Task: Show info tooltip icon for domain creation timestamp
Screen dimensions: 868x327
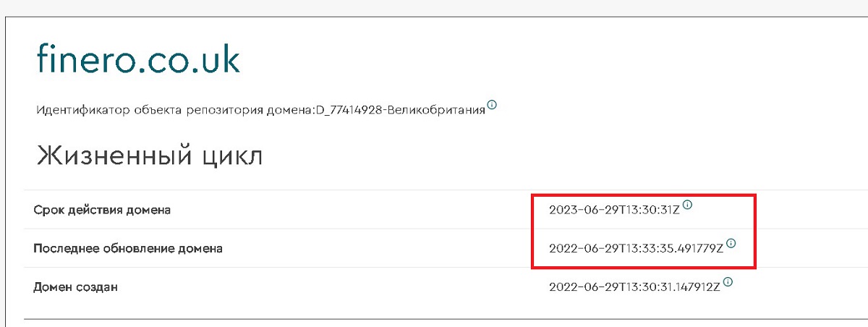Action: click(728, 282)
